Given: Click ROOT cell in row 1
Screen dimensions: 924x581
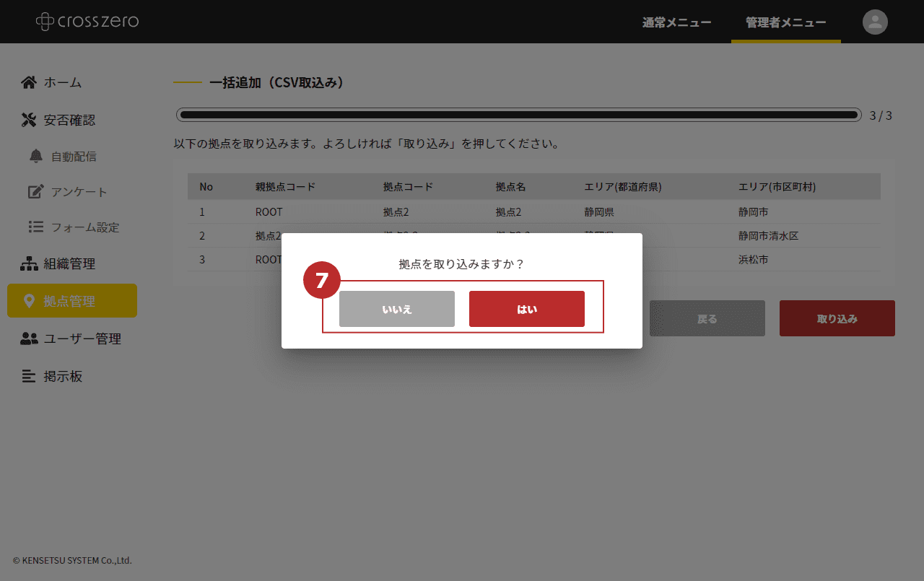Looking at the screenshot, I should pos(269,212).
